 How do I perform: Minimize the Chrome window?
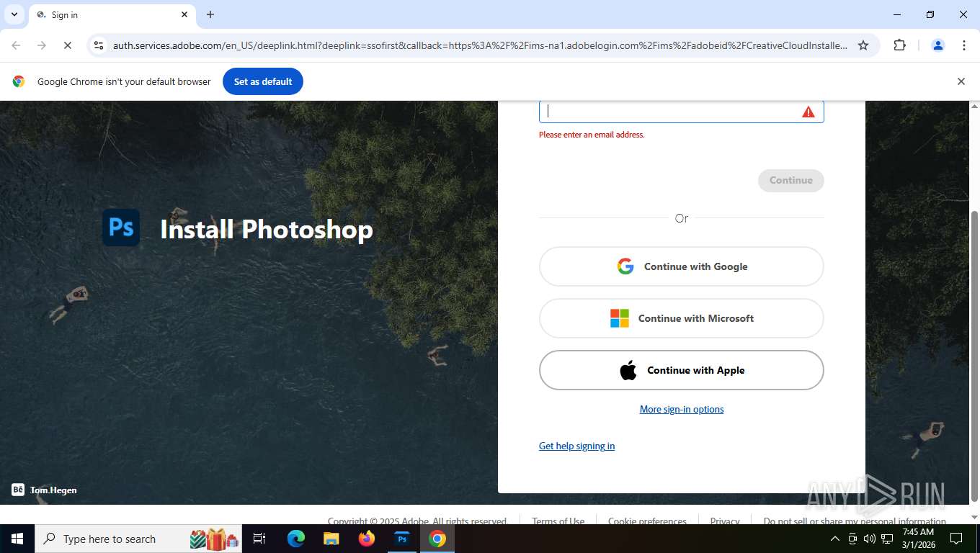click(897, 14)
